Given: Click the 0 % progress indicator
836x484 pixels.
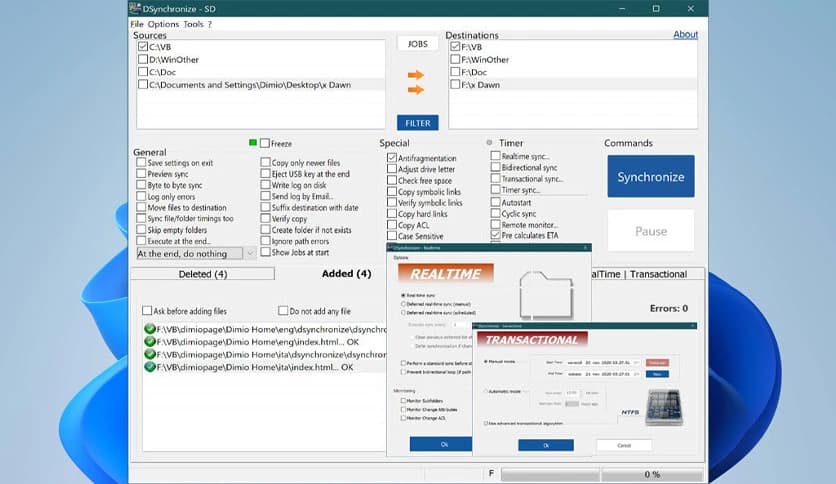Looking at the screenshot, I should [652, 474].
